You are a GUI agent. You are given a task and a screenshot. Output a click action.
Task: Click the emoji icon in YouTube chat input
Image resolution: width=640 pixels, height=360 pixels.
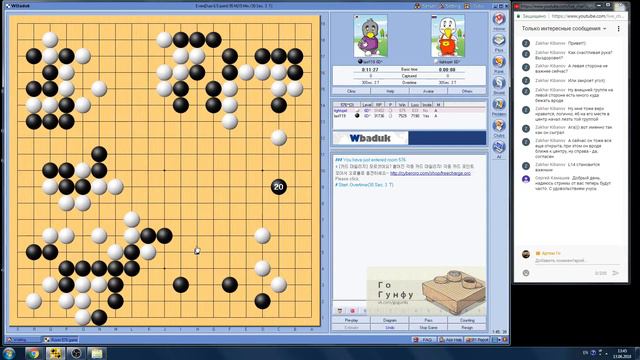526,273
